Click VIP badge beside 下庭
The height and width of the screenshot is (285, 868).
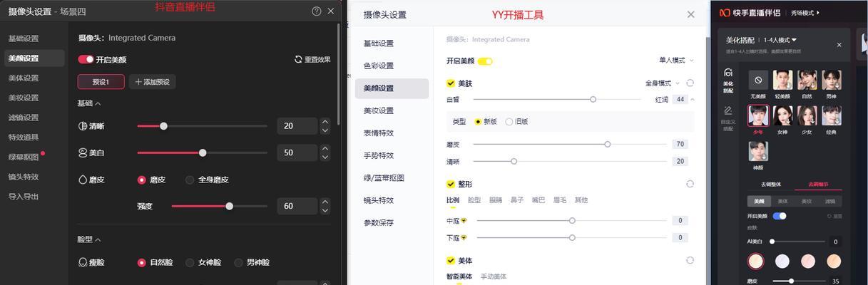(464, 238)
